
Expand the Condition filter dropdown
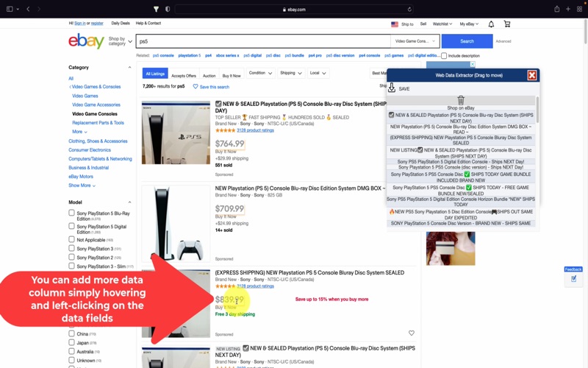pyautogui.click(x=260, y=73)
